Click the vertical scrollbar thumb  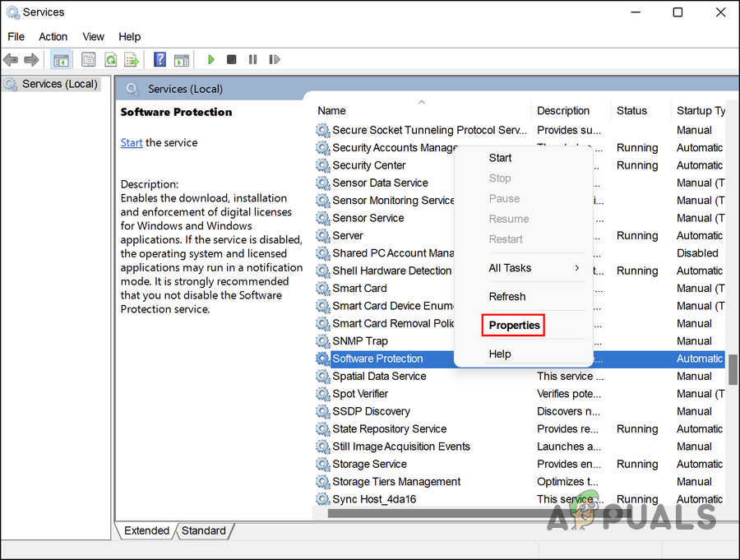[x=733, y=369]
